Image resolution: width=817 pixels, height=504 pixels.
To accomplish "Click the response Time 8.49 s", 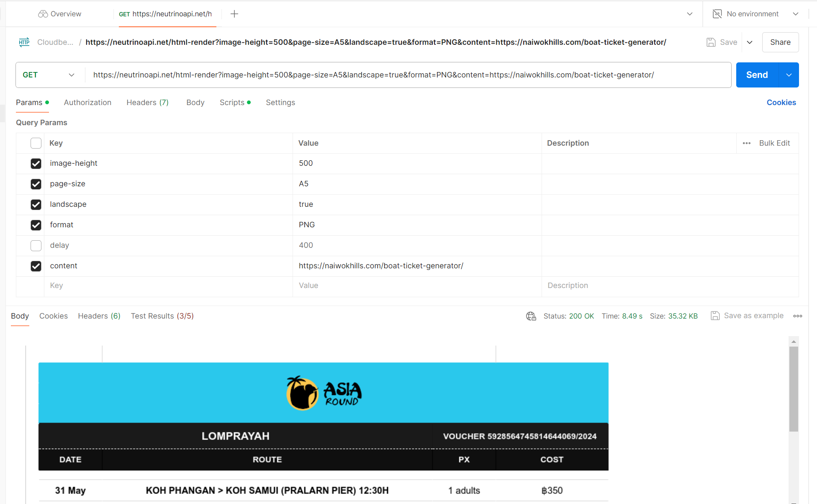I will 622,316.
